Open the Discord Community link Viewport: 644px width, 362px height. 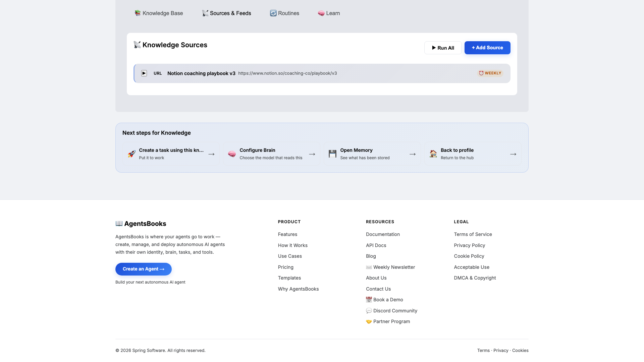point(391,311)
